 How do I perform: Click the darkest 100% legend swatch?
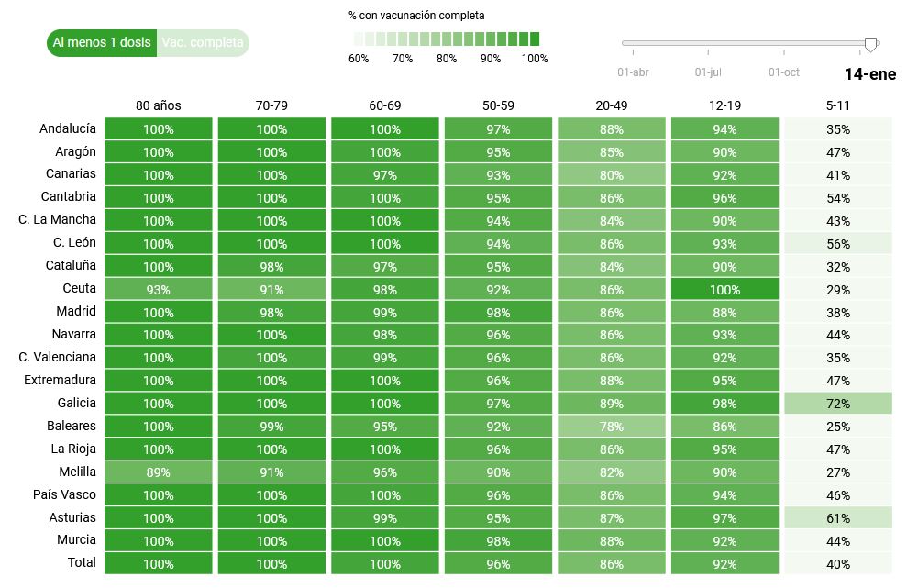tap(534, 39)
